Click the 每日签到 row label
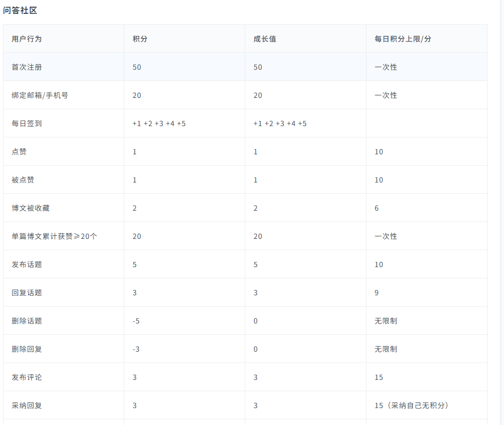The height and width of the screenshot is (425, 504). (27, 124)
